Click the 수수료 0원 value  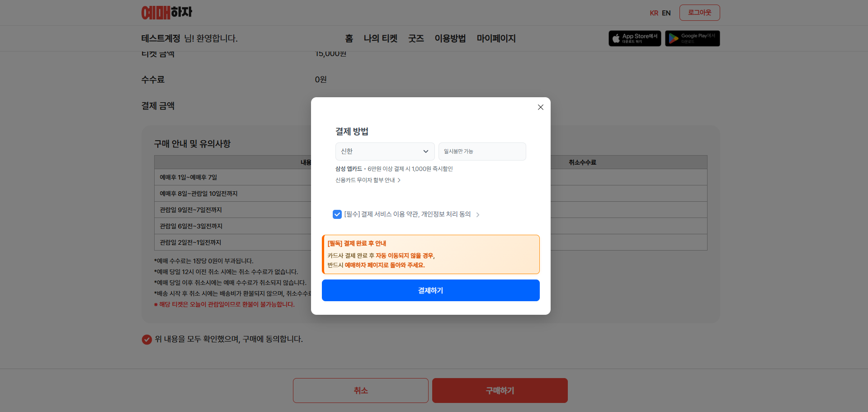tap(321, 80)
